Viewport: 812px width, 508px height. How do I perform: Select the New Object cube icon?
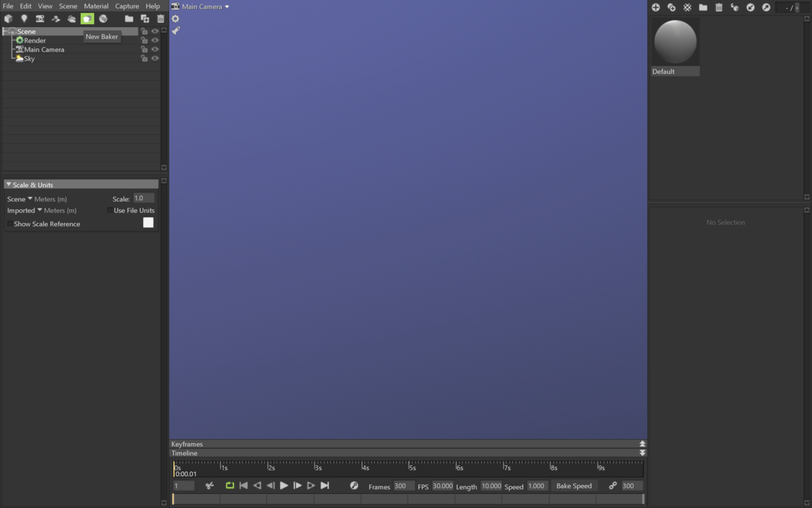pos(8,18)
